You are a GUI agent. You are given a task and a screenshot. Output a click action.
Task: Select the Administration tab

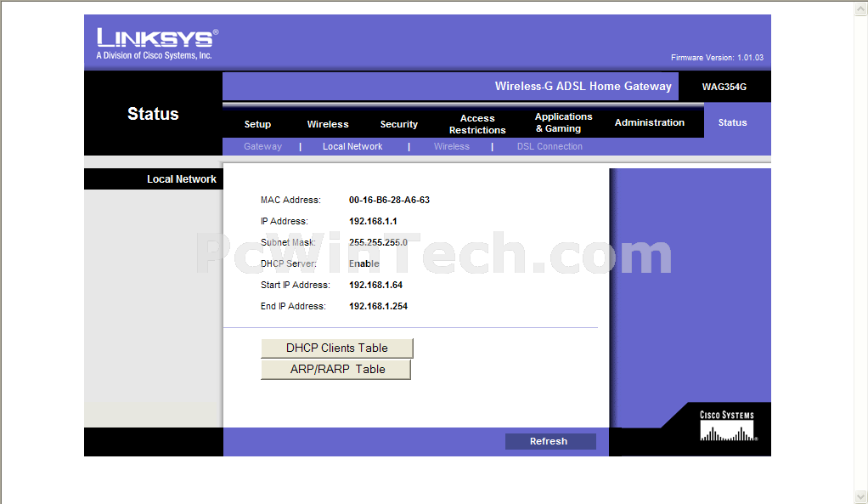pyautogui.click(x=650, y=122)
